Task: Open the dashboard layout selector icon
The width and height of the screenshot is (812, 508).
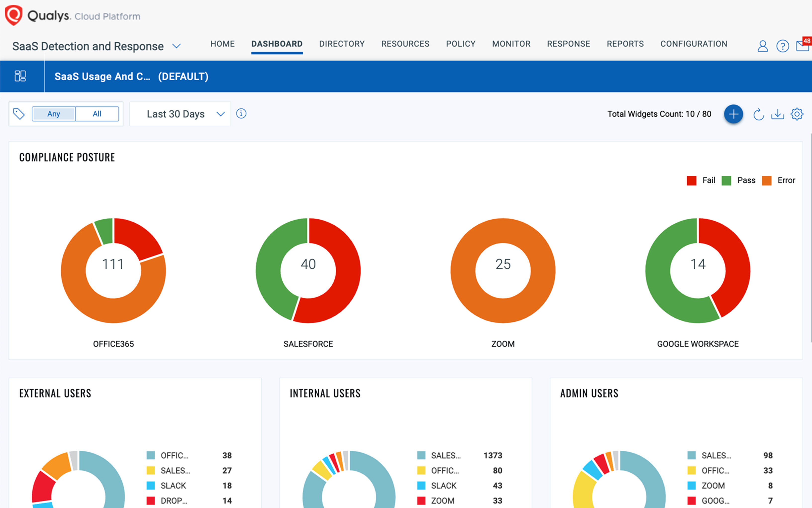Action: point(20,76)
